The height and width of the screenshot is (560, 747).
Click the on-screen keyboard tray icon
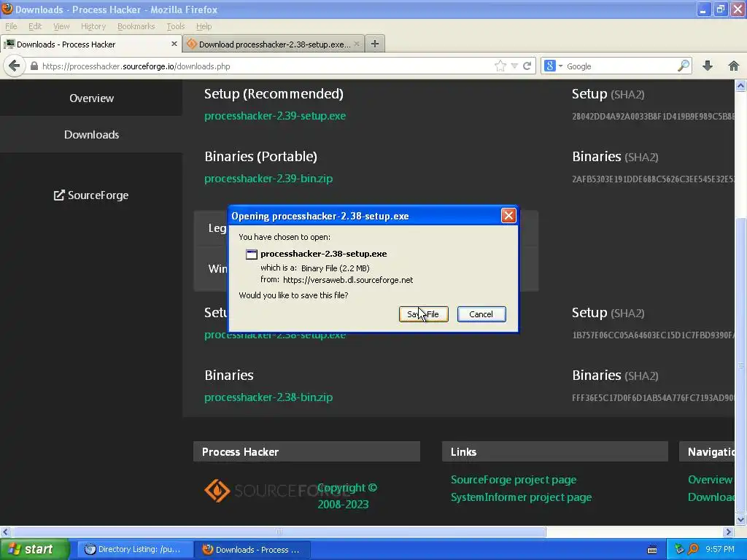[x=652, y=550]
